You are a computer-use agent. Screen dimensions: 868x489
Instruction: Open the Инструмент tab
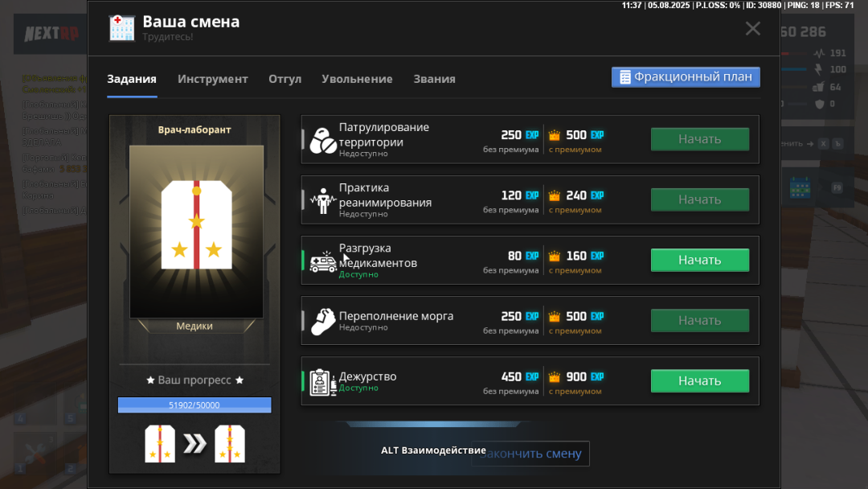212,79
